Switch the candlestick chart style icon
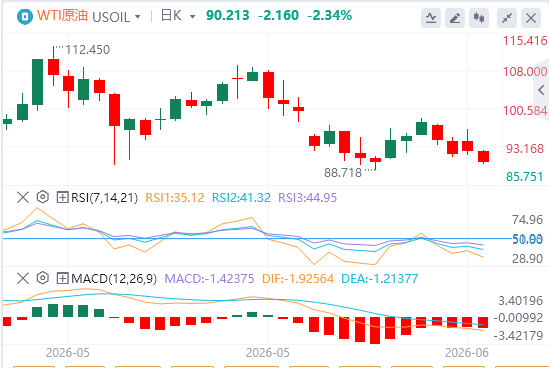The image size is (549, 368). point(479,18)
